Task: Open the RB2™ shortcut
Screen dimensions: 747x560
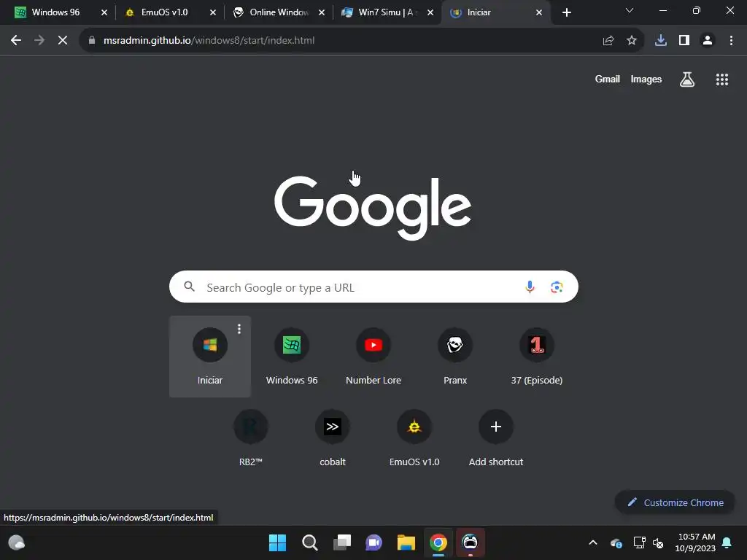Action: (251, 438)
